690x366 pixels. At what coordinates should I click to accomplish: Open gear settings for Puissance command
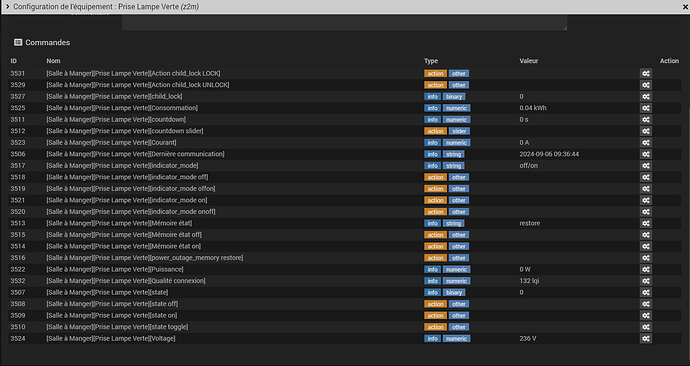(x=646, y=270)
